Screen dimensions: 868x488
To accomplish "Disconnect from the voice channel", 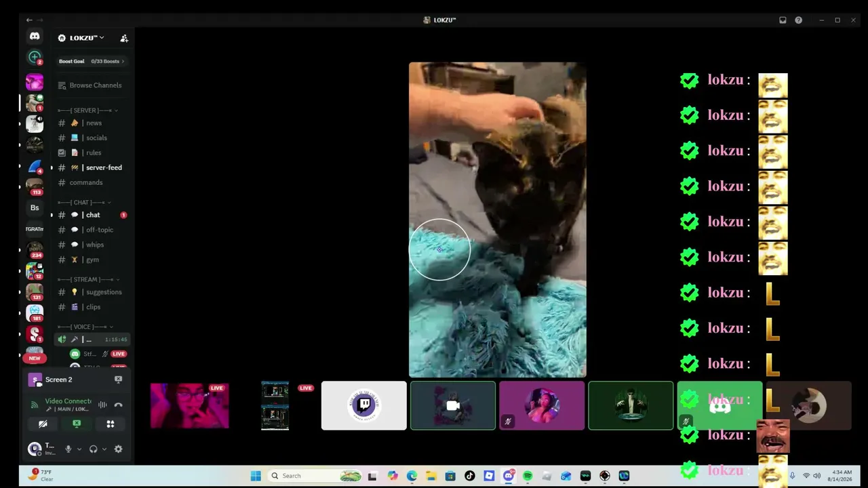I will [x=118, y=405].
